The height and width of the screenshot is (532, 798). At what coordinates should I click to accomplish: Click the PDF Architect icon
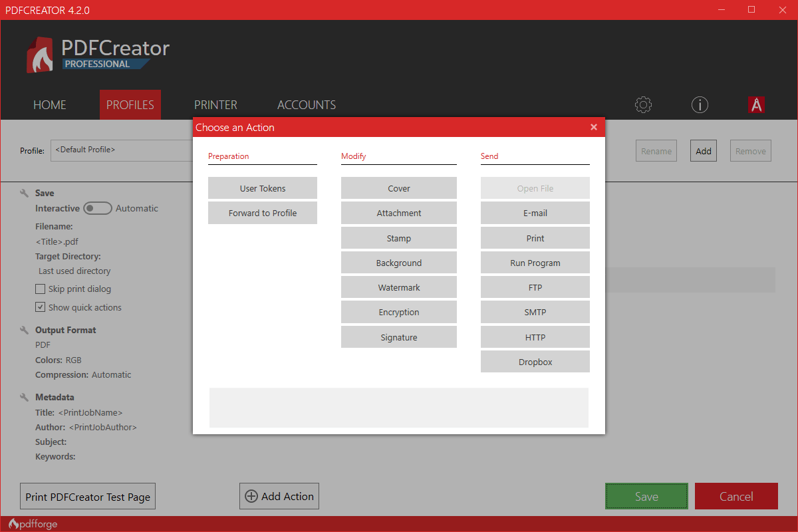(x=756, y=104)
